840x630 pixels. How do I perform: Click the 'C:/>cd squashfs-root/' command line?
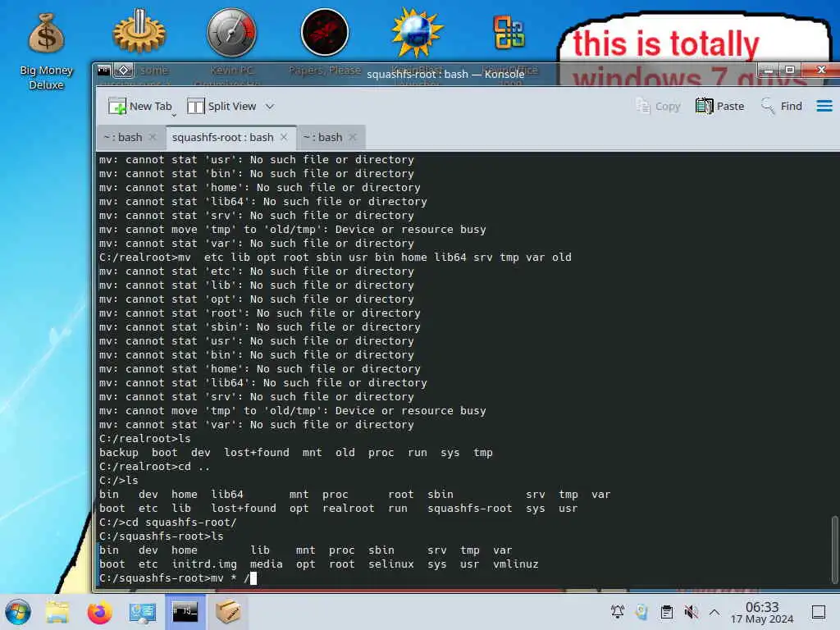167,523
